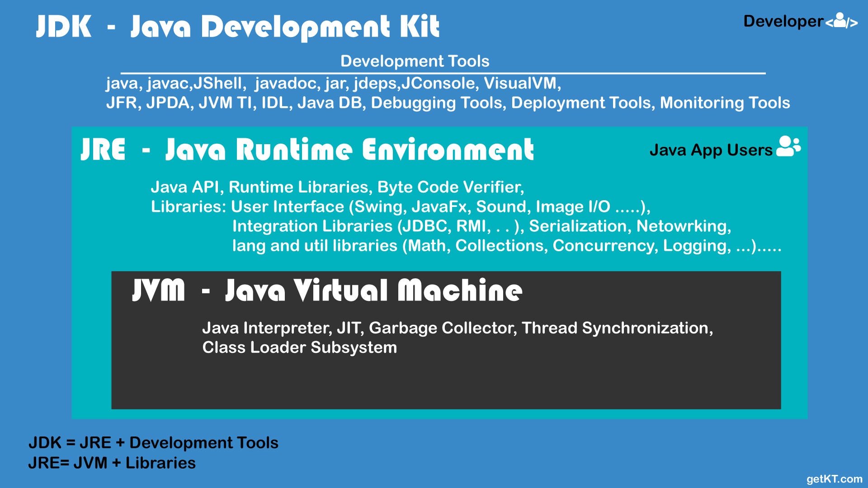Screen dimensions: 868x488
Task: Enable the Garbage Collector entry
Action: [x=443, y=327]
